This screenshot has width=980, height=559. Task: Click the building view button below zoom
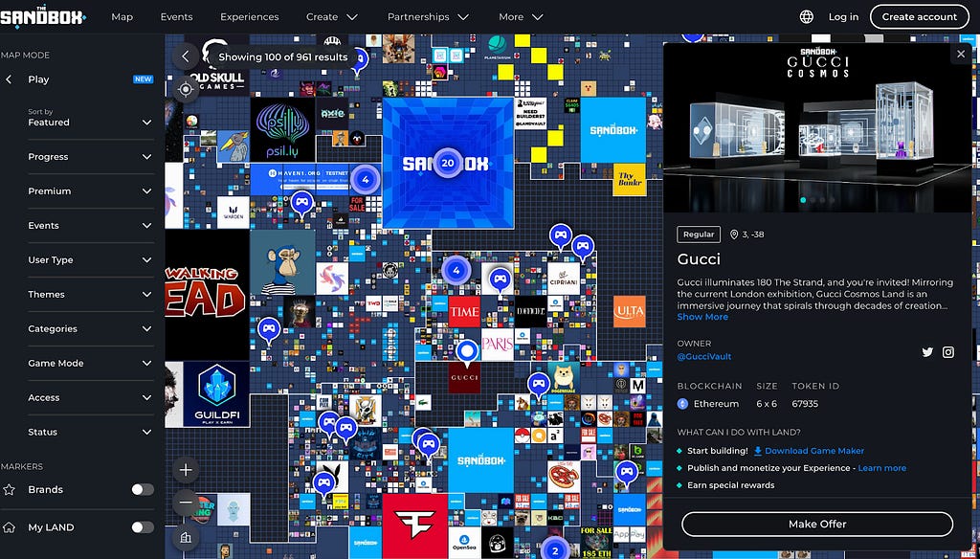coord(186,536)
